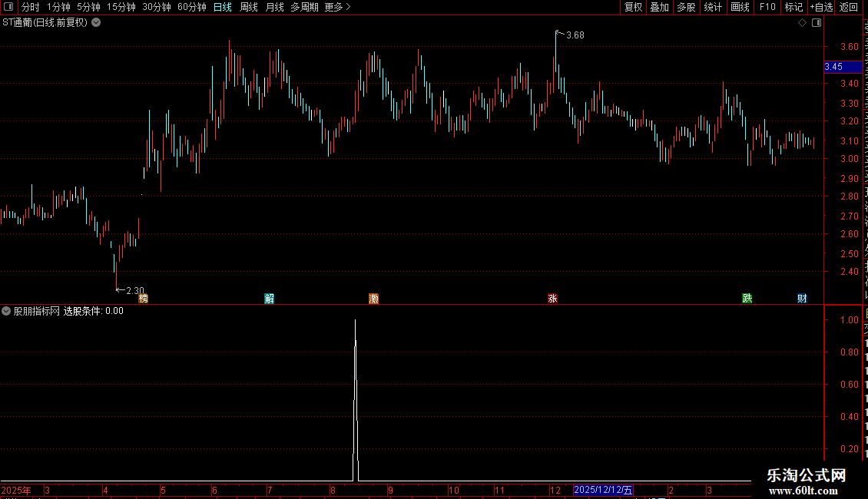
Task: Expand the 更多 periods menu
Action: (337, 7)
